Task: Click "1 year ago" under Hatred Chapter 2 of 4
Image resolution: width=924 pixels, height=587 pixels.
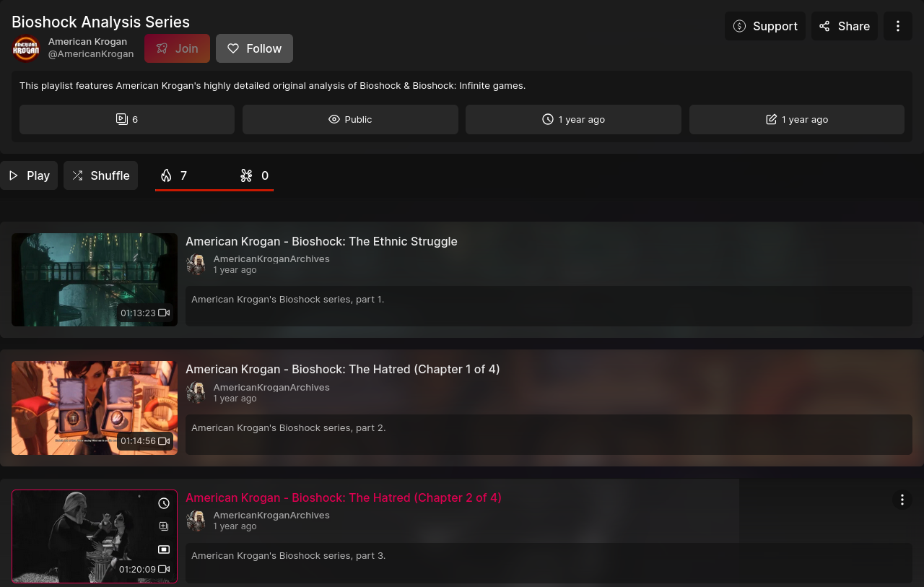Action: [x=235, y=526]
